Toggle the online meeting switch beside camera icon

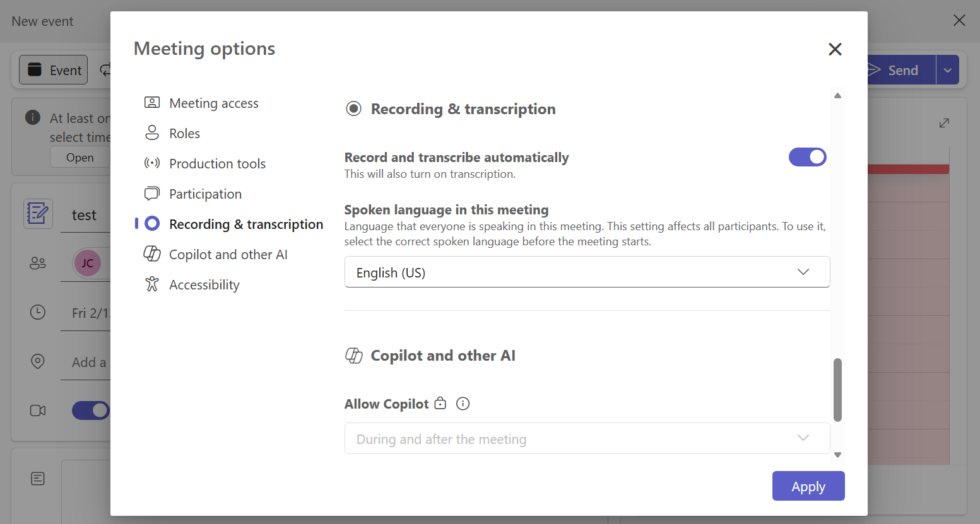click(91, 410)
